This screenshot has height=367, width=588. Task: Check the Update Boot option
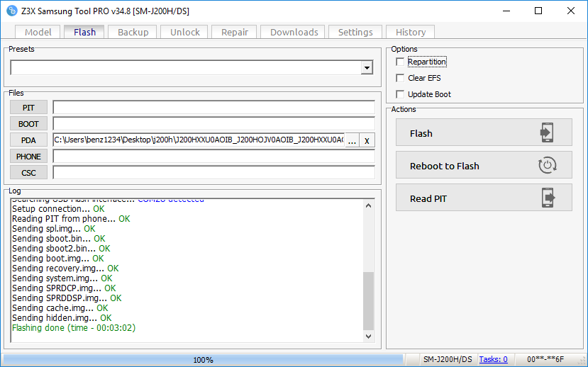pos(400,94)
